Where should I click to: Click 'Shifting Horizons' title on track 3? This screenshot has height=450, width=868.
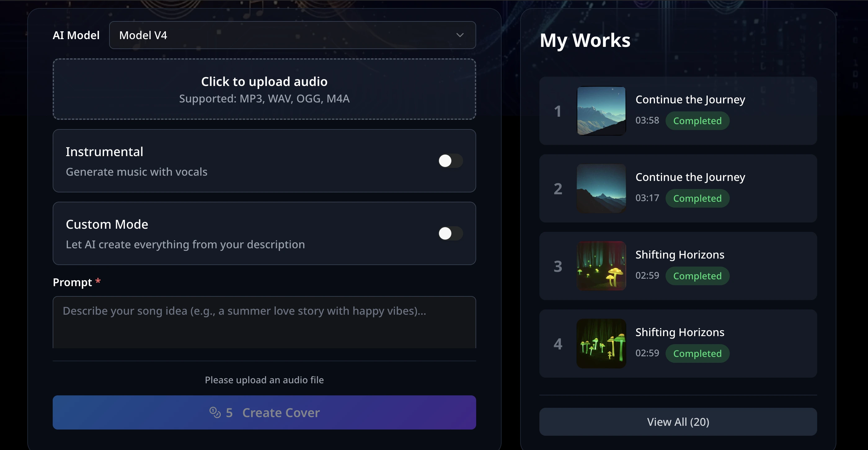680,255
